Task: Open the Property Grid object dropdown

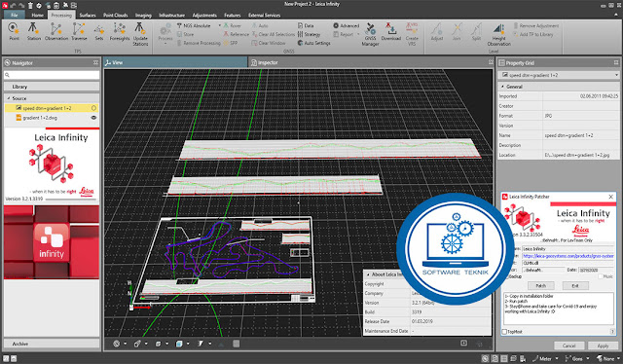Action: coord(616,75)
